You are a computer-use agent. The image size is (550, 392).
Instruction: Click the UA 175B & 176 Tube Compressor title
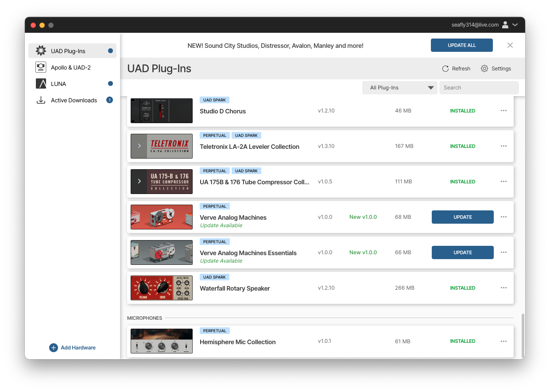(254, 182)
